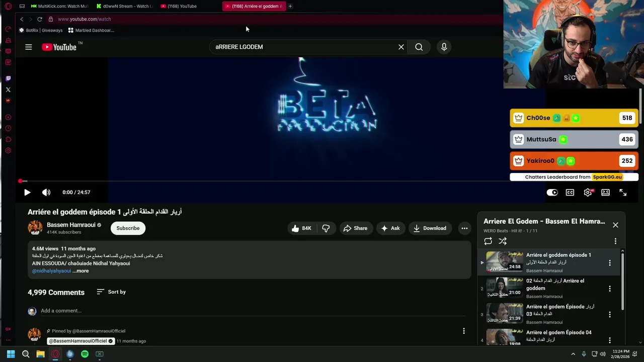Click the playlist panel scrollbar
The image size is (644, 362).
point(622,282)
